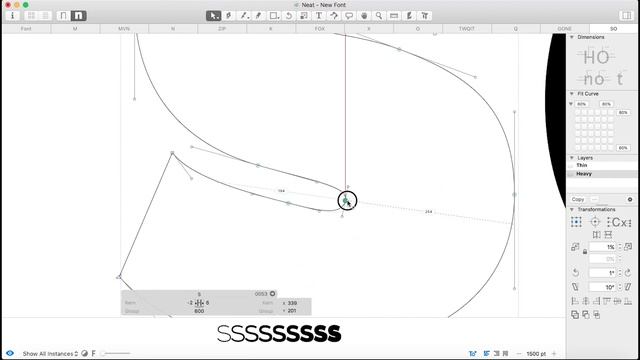
Task: Click transformation origin grid
Action: tap(576, 222)
